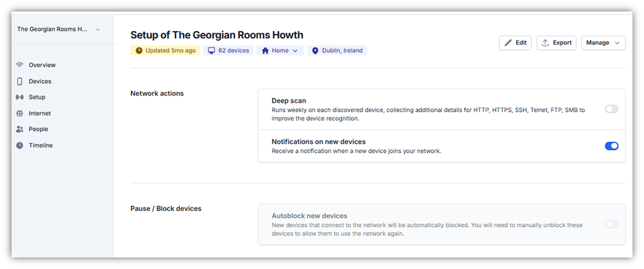Click the monitor icon in devices badge
644x269 pixels.
click(x=212, y=51)
